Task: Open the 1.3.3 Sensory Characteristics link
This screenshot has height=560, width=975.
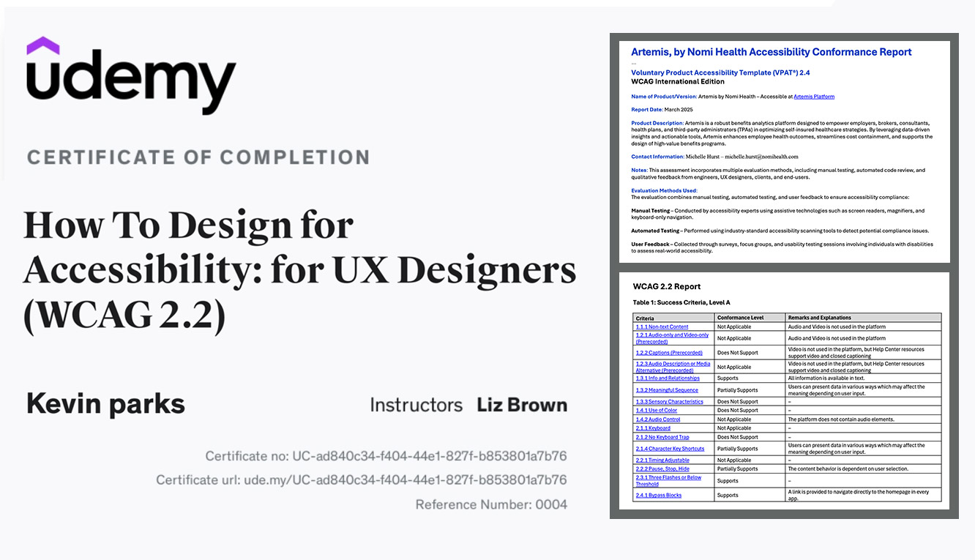Action: pyautogui.click(x=669, y=402)
